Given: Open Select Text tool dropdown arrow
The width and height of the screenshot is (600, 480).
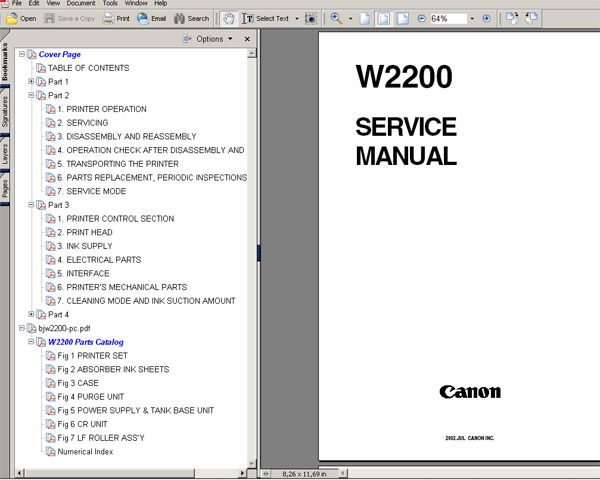Looking at the screenshot, I should tap(297, 18).
